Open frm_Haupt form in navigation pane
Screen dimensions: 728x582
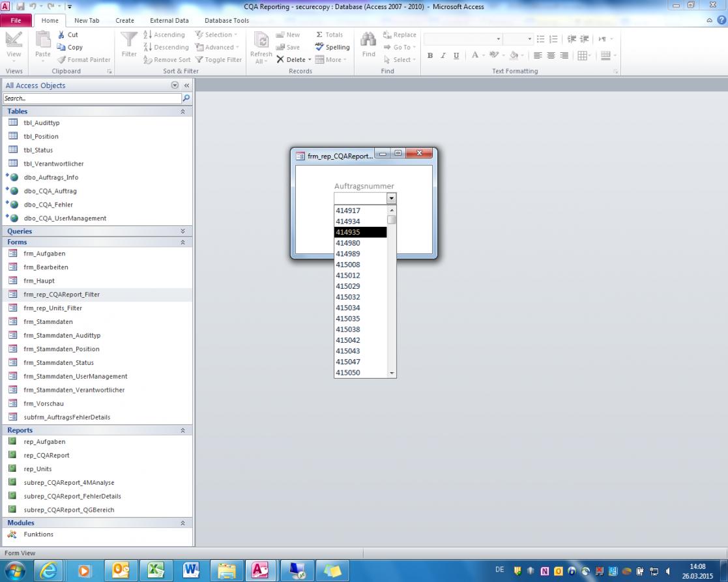40,281
